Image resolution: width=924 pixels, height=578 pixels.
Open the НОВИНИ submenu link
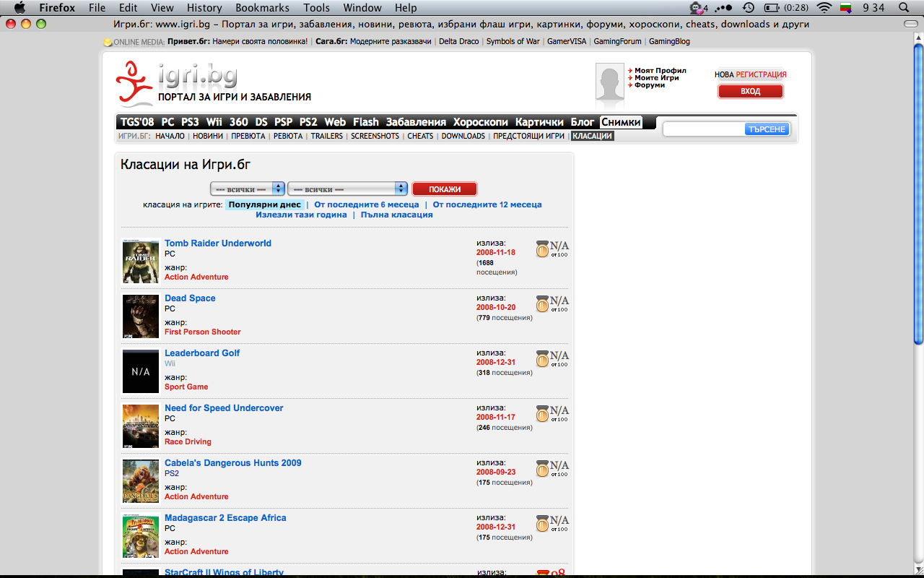pyautogui.click(x=208, y=136)
